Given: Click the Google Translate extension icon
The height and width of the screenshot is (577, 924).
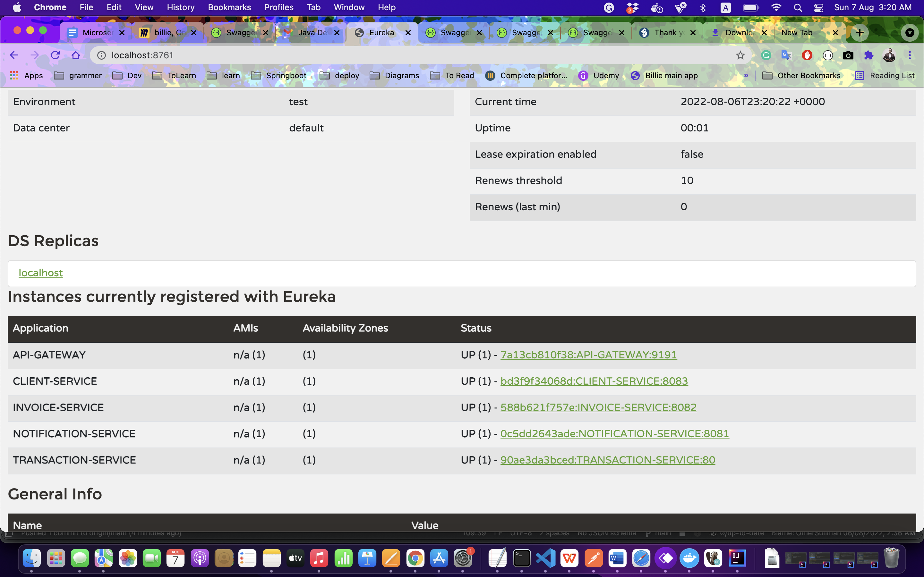Looking at the screenshot, I should tap(786, 55).
